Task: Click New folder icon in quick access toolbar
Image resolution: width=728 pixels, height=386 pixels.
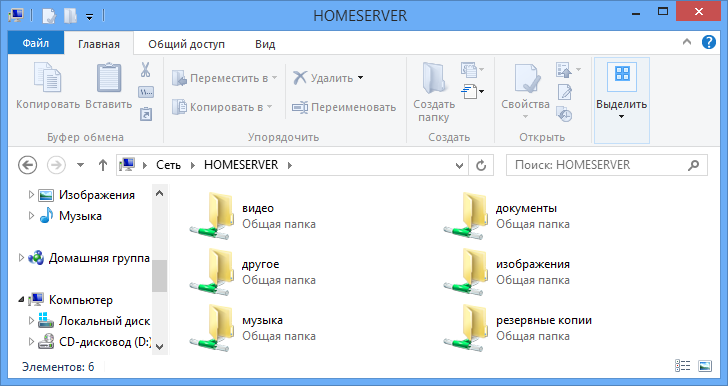Action: 70,16
